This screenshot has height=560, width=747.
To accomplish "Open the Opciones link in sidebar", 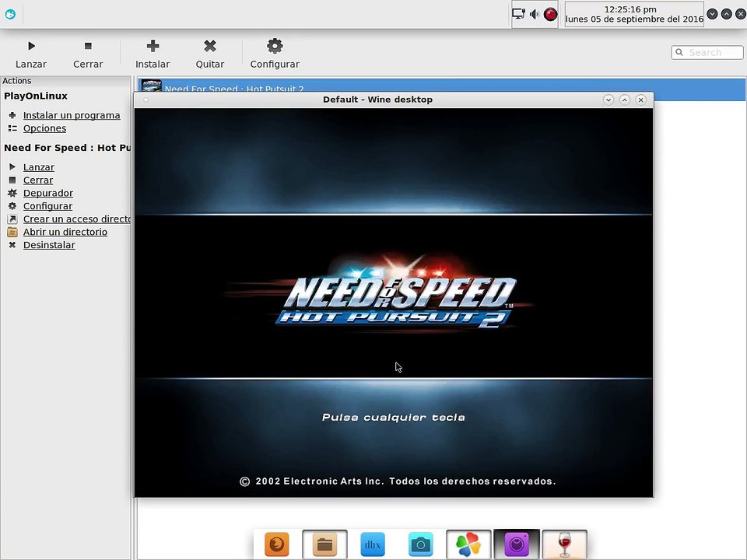I will pyautogui.click(x=45, y=128).
